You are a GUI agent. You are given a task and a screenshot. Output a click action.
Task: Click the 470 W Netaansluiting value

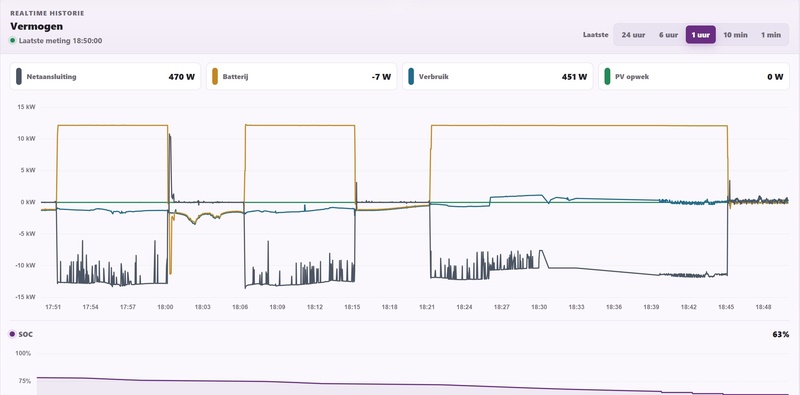click(182, 77)
